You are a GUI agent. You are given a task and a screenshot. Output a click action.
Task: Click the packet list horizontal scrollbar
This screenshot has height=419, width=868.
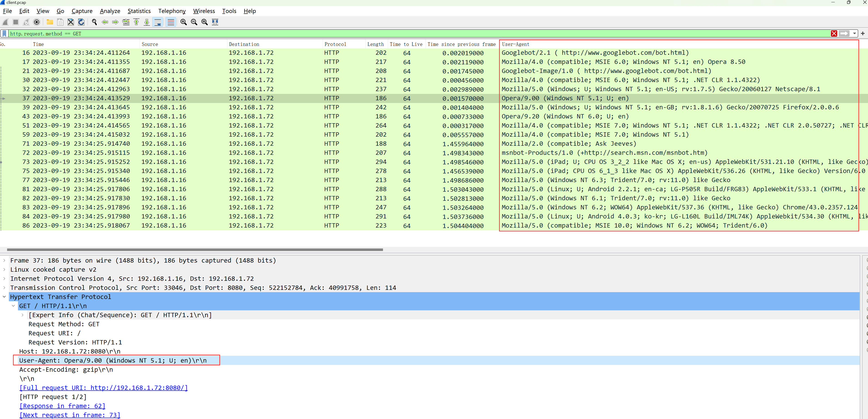click(x=195, y=250)
